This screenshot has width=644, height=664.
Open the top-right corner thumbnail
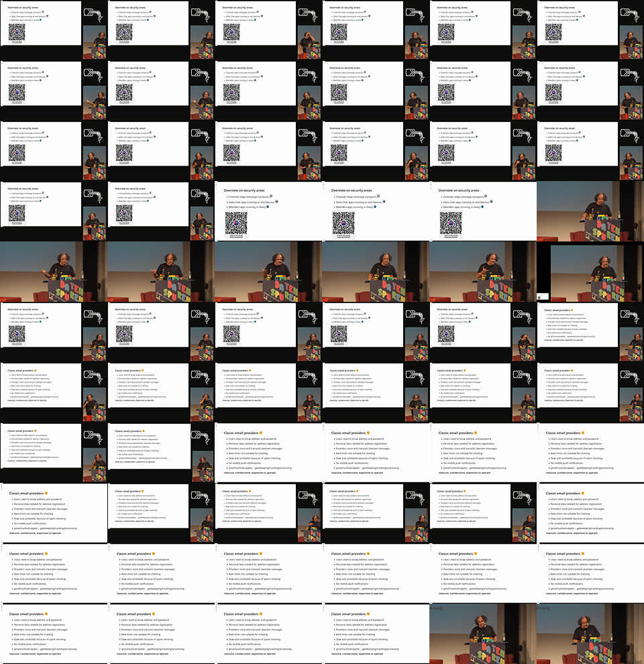590,30
